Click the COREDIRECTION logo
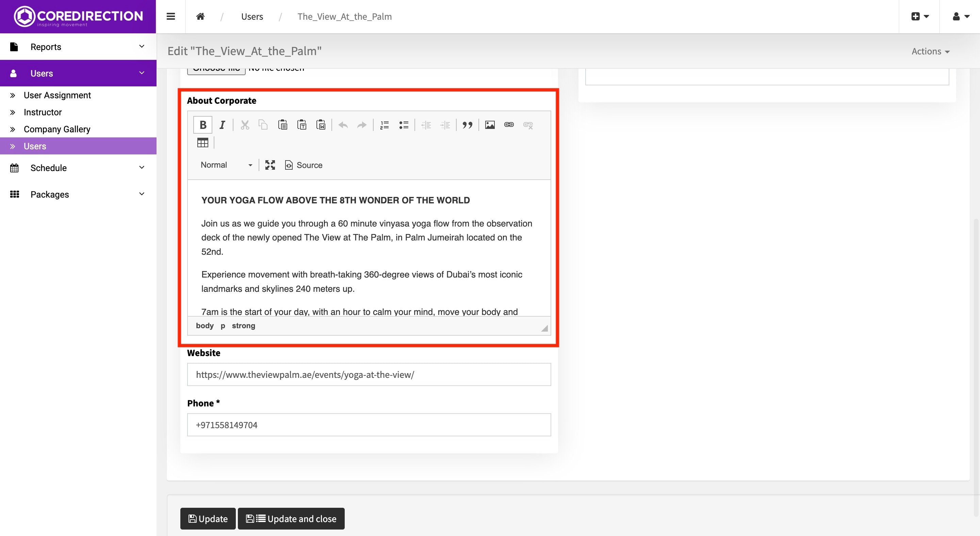 [x=78, y=16]
